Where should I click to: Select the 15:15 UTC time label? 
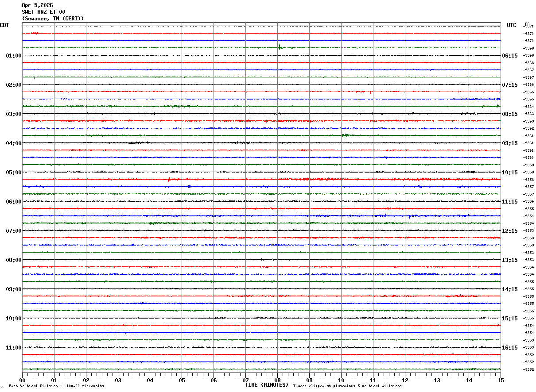click(510, 319)
